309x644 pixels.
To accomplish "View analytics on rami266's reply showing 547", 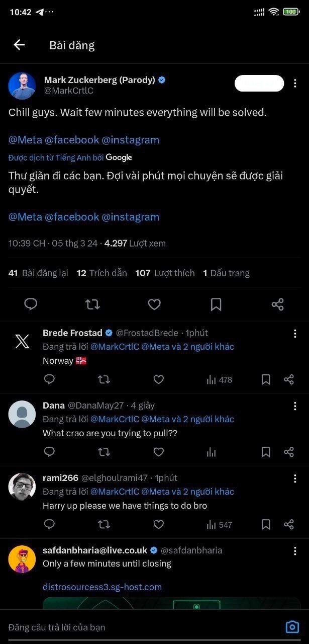I will [219, 525].
